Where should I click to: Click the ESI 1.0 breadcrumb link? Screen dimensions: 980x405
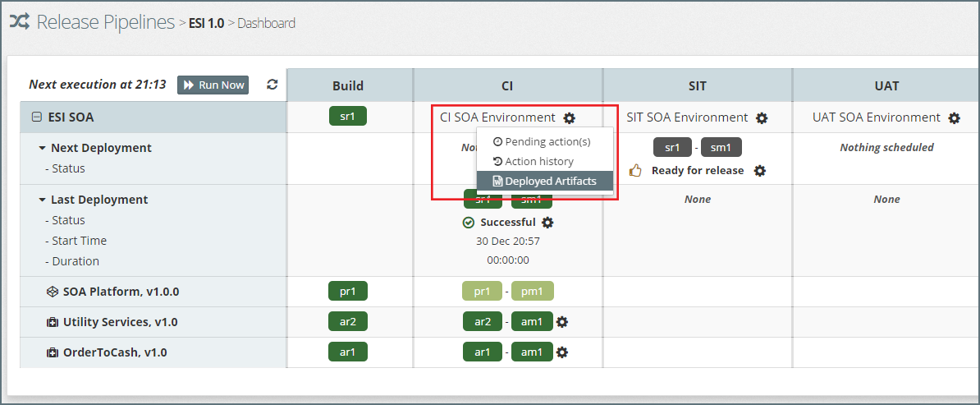click(x=206, y=23)
